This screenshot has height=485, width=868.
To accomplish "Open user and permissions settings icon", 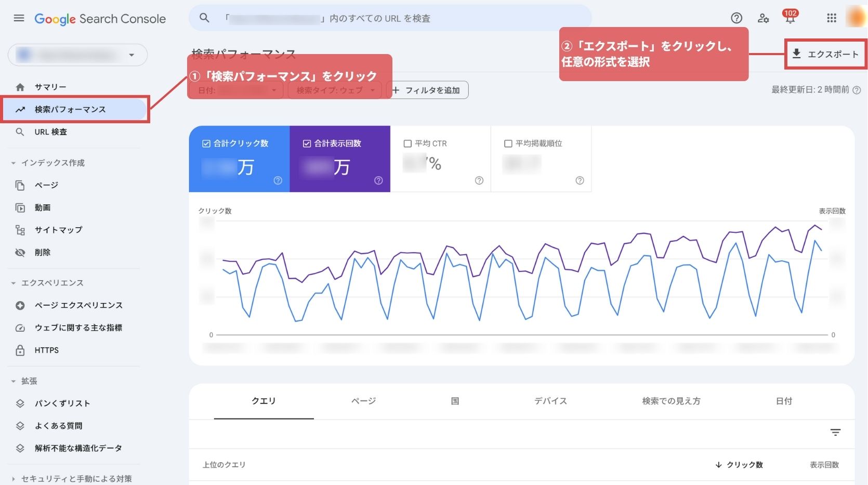I will 763,18.
